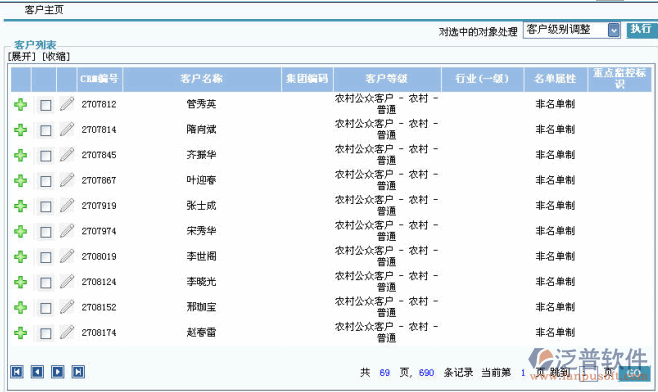Click the CRM编号 column header
Image resolution: width=658 pixels, height=392 pixels.
[x=99, y=79]
